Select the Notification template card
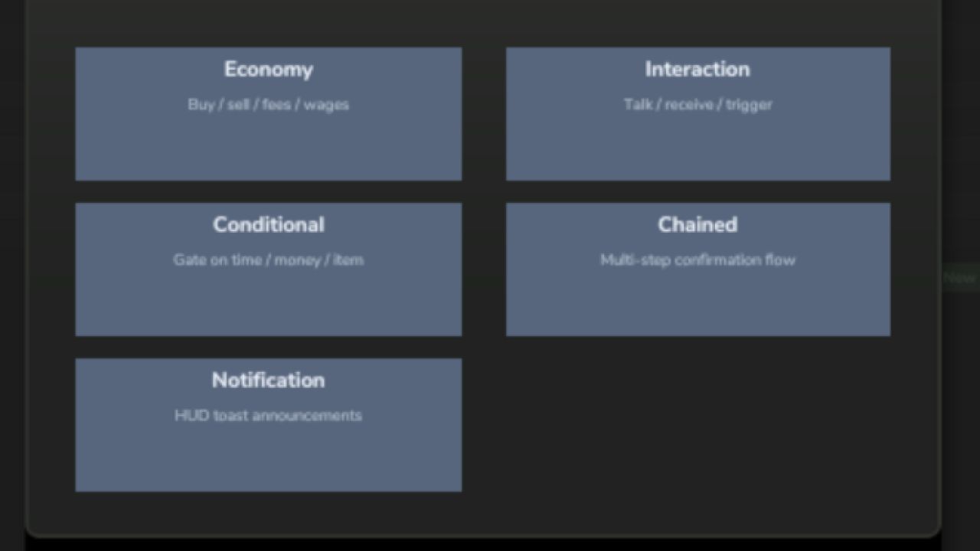Viewport: 980px width, 551px height. click(268, 425)
